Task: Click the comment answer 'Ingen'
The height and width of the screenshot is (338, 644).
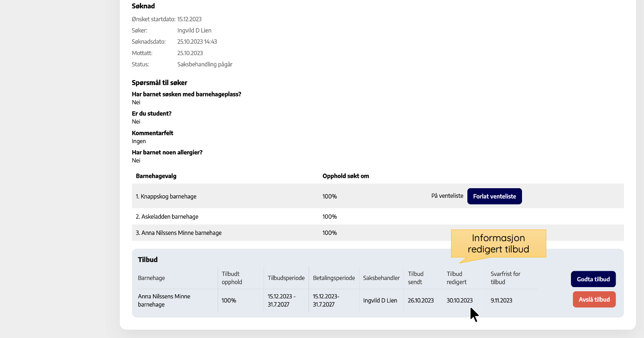Action: tap(139, 141)
